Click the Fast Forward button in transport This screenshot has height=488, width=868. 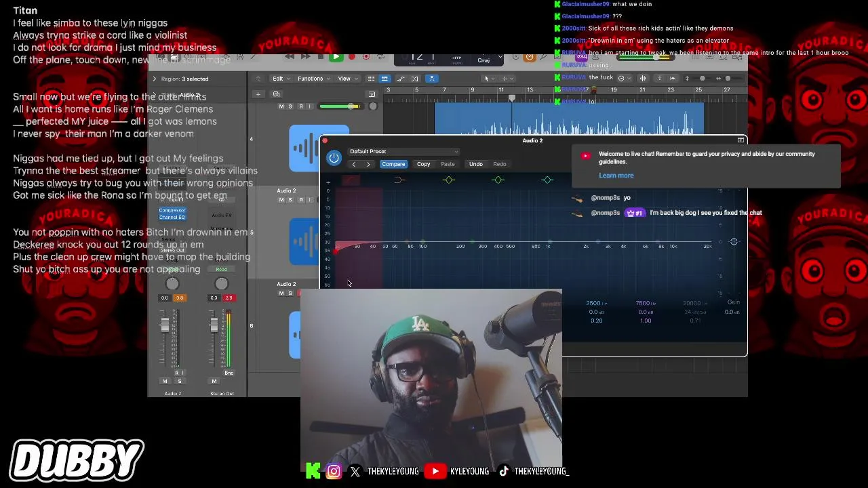[x=305, y=57]
